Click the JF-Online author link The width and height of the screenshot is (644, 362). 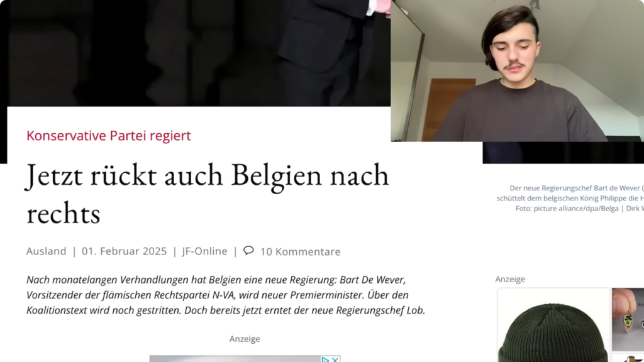click(204, 251)
